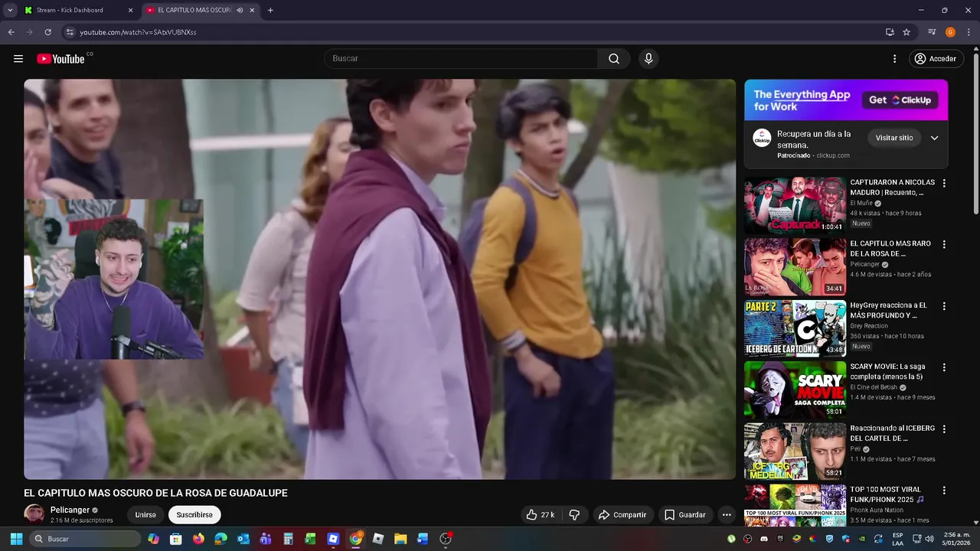Open options for CAPITULO MAS RARO video
This screenshot has height=551, width=980.
[944, 245]
